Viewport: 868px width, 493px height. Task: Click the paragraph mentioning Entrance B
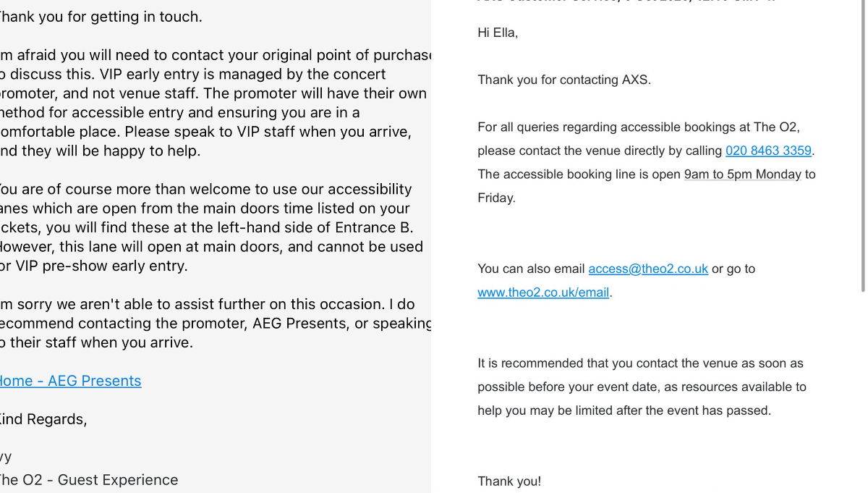211,227
